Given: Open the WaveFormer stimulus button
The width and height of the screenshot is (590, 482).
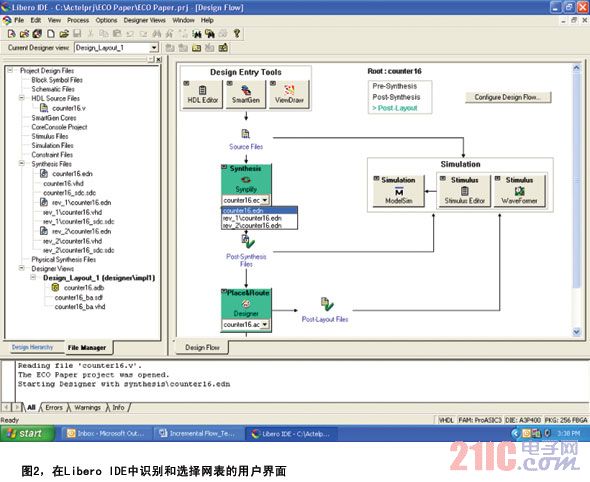Looking at the screenshot, I should [x=519, y=191].
